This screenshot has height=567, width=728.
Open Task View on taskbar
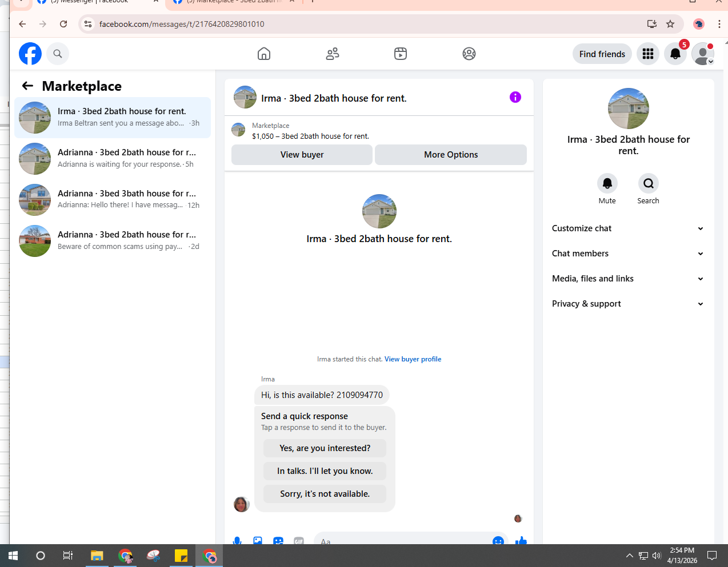pyautogui.click(x=67, y=556)
